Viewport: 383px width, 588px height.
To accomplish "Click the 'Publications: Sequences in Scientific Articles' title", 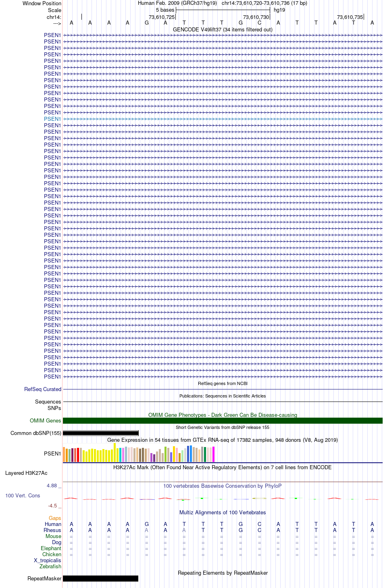I will click(x=223, y=396).
